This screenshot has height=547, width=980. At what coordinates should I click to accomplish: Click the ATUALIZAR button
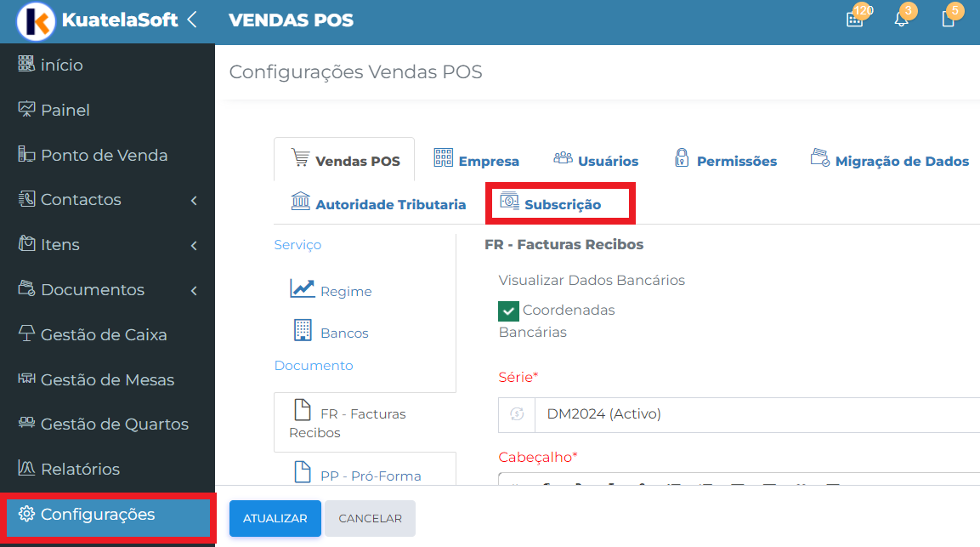[x=275, y=518]
